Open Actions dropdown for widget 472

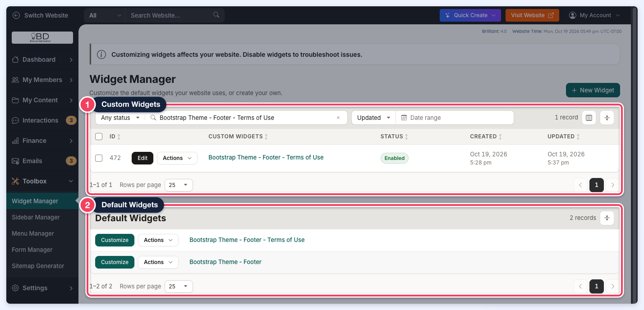[177, 158]
